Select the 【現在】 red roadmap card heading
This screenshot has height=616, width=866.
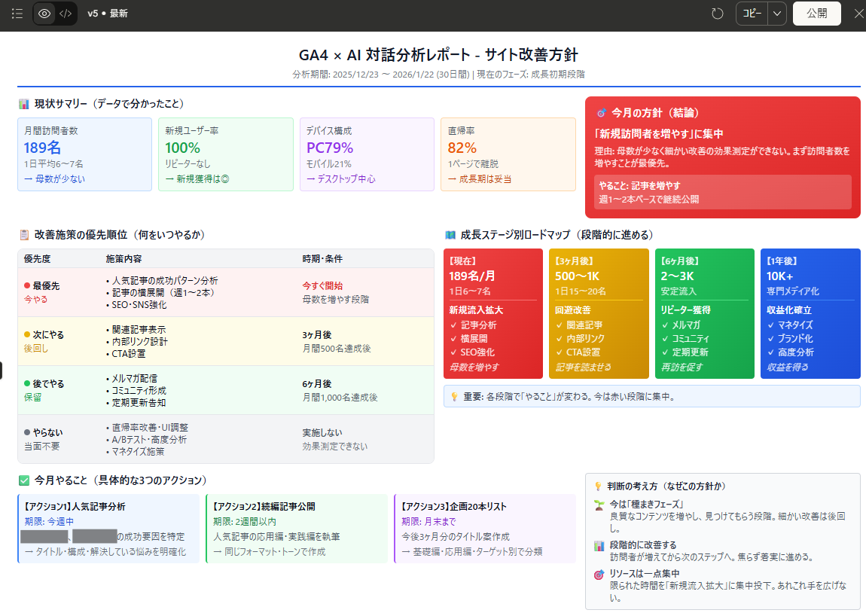pos(463,261)
